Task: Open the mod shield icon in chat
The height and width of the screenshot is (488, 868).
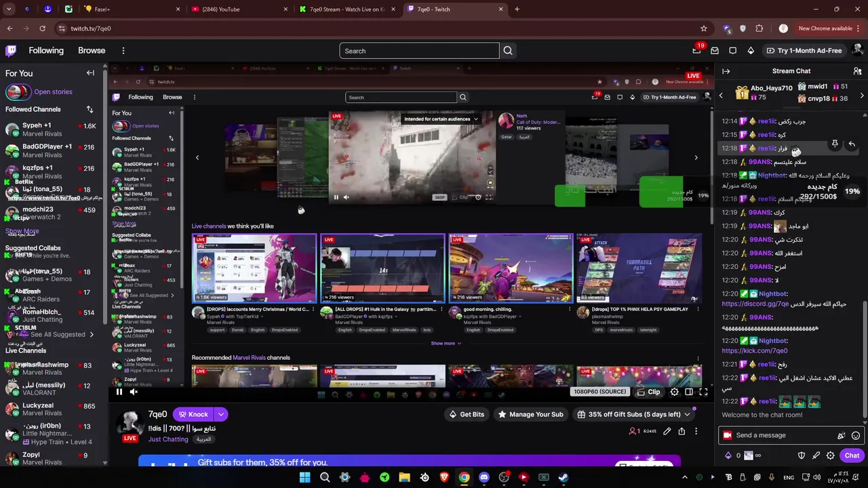Action: [x=802, y=455]
